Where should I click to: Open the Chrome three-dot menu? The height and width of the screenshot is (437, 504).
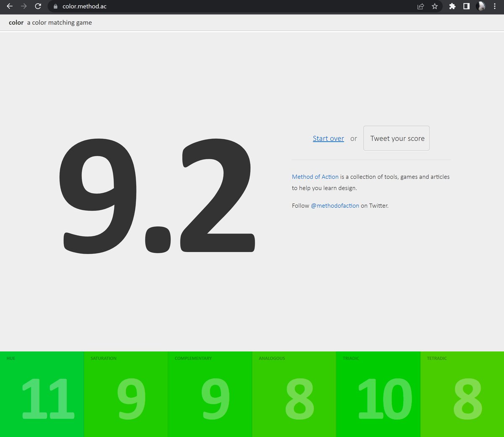point(495,6)
